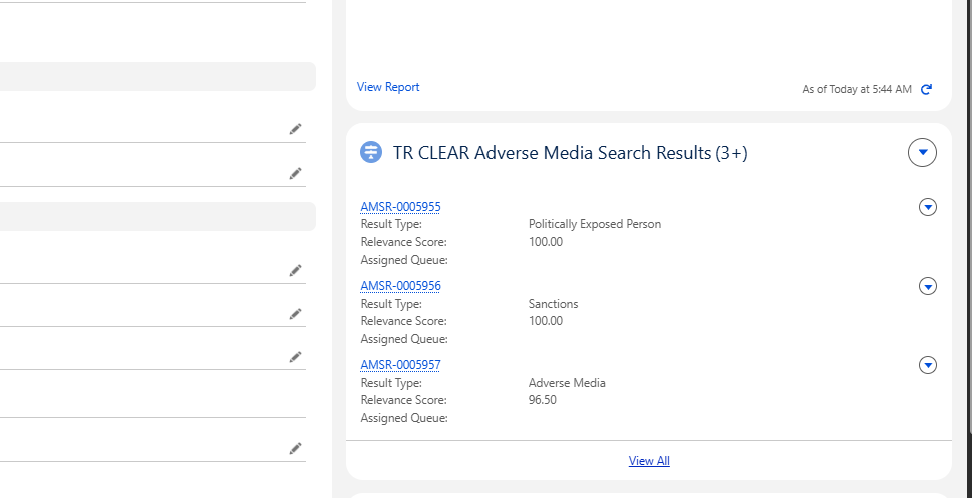Click the View Report link

(x=388, y=87)
